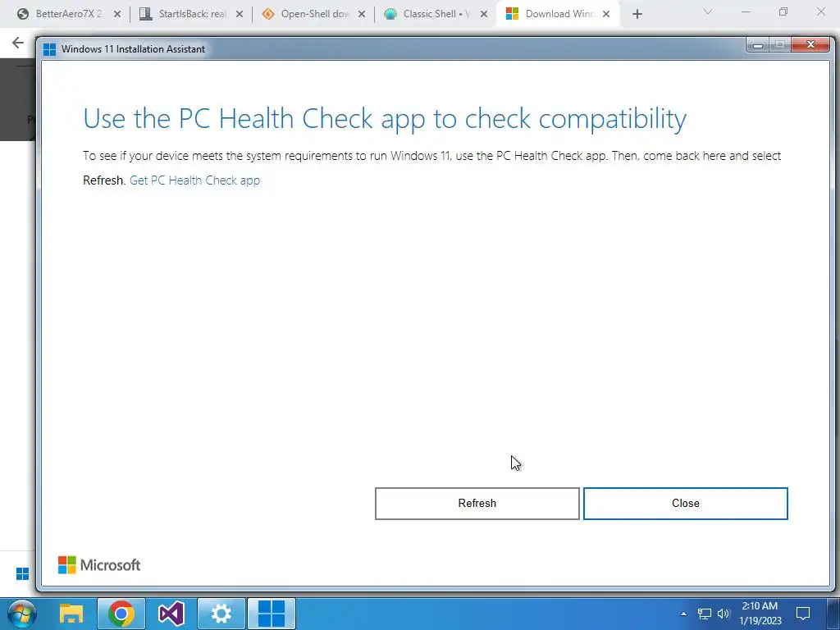Open Google Chrome from the taskbar
Viewport: 840px width, 630px height.
[121, 614]
